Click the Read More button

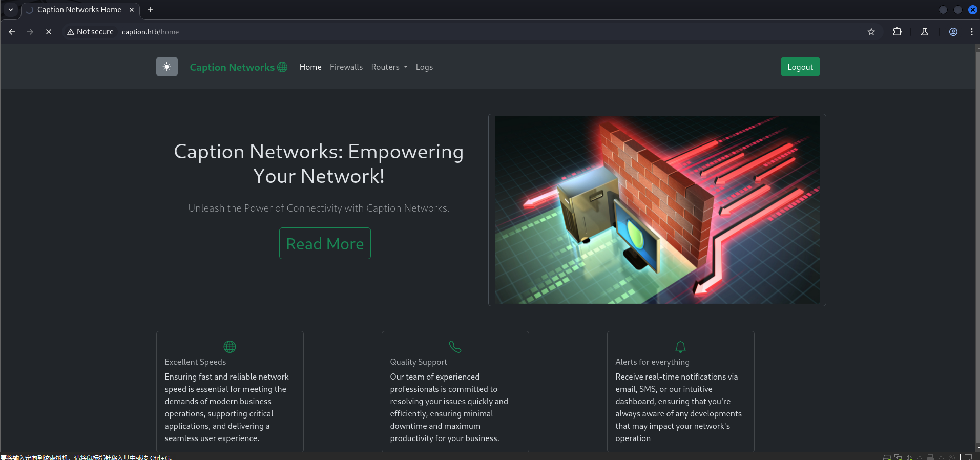[325, 244]
